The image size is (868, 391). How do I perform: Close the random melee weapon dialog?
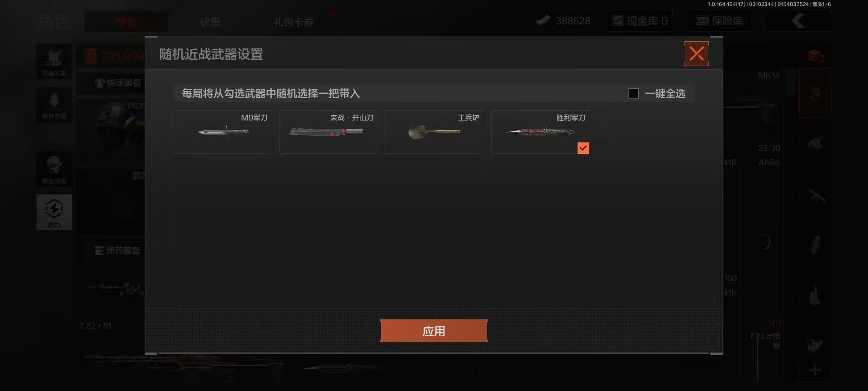(x=696, y=54)
